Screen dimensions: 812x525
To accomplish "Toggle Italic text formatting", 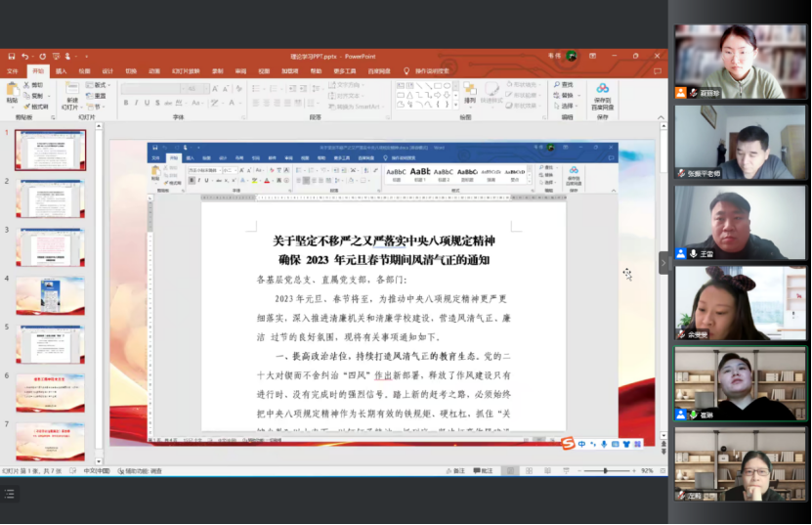I will point(135,103).
